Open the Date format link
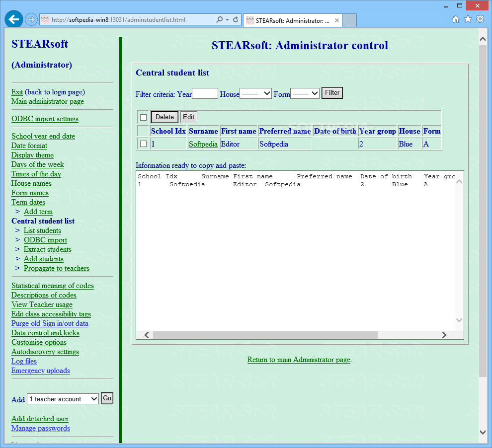The height and width of the screenshot is (448, 492). 29,146
